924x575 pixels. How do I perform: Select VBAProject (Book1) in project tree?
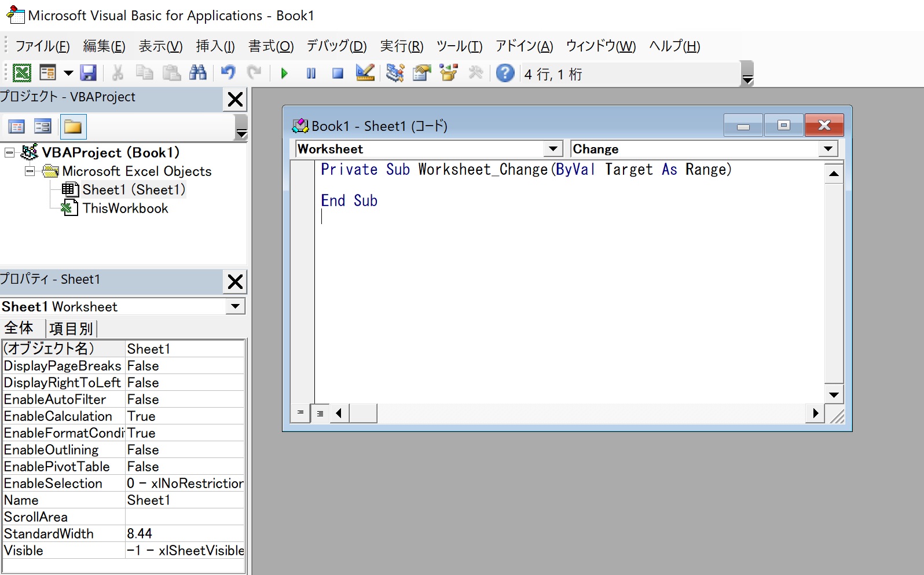point(111,152)
